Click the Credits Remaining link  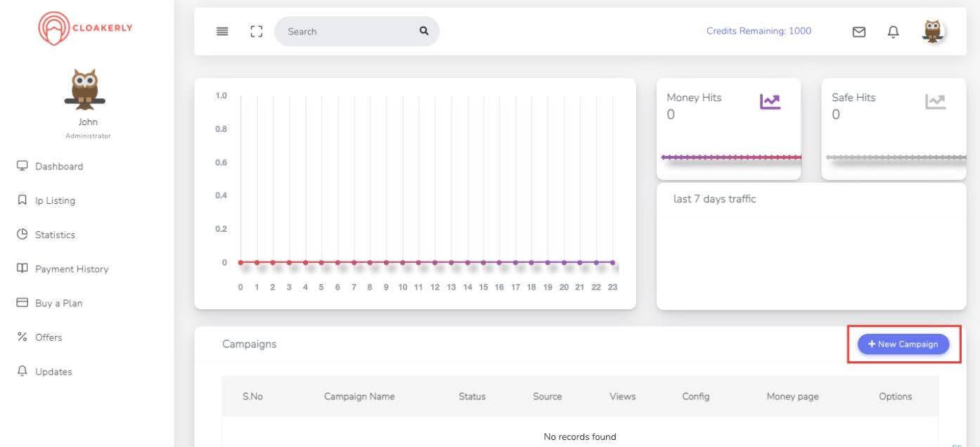tap(759, 31)
